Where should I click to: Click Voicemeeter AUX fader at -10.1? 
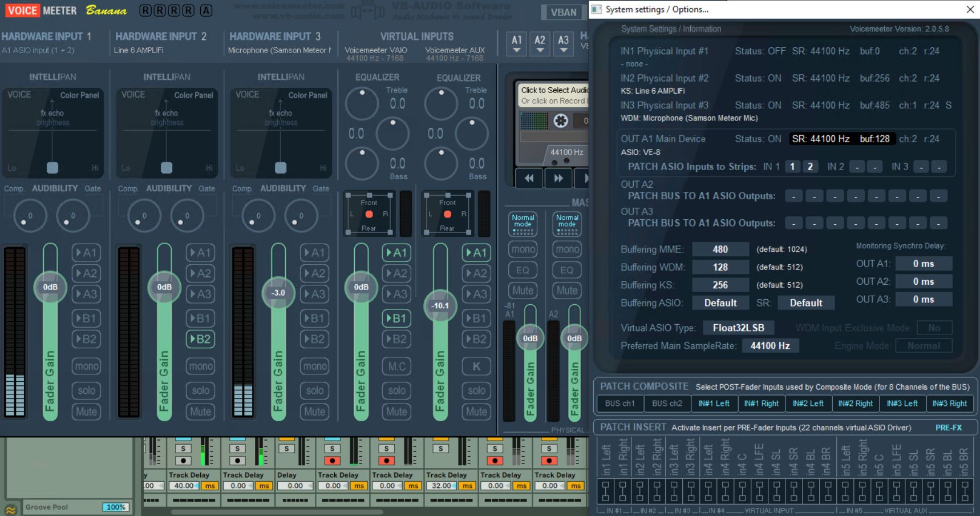440,305
